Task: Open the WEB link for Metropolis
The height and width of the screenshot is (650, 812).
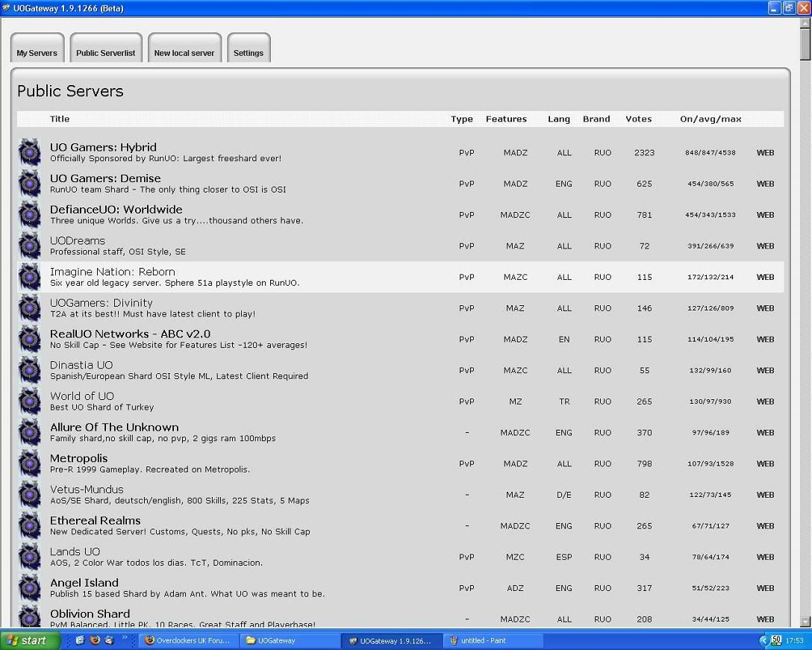Action: point(766,463)
